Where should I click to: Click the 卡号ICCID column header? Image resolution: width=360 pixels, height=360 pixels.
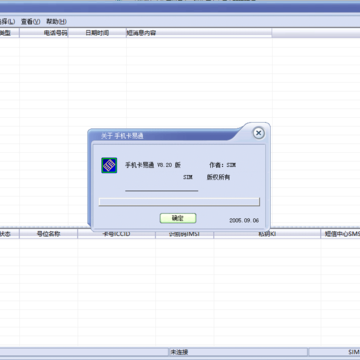pos(116,234)
